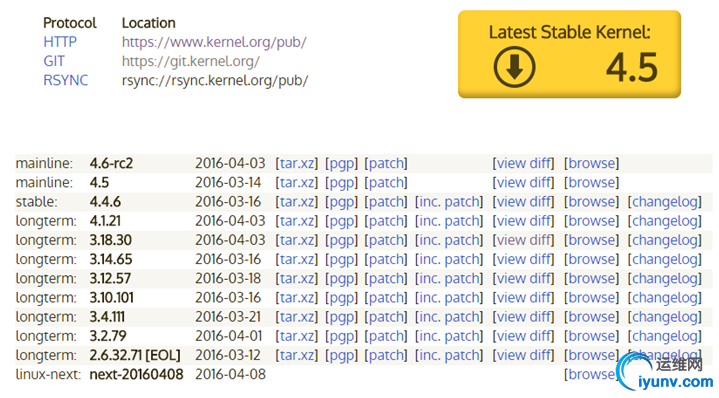
Task: Visit https://git.kernel.org/ location link
Action: pos(191,61)
